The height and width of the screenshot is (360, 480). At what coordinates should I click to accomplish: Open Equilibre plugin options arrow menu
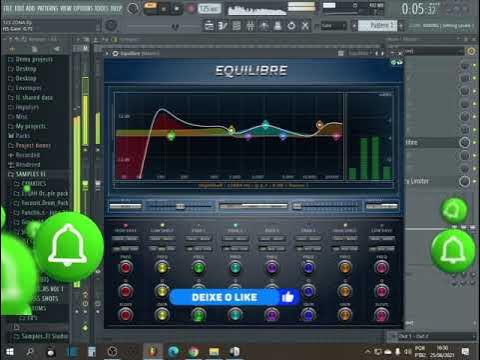107,53
